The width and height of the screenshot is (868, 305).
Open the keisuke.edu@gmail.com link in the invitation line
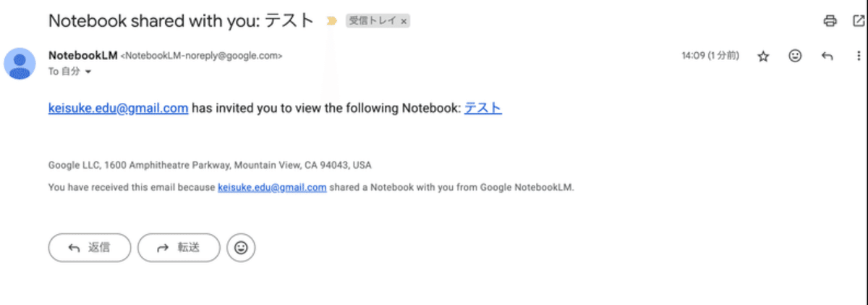tap(119, 109)
